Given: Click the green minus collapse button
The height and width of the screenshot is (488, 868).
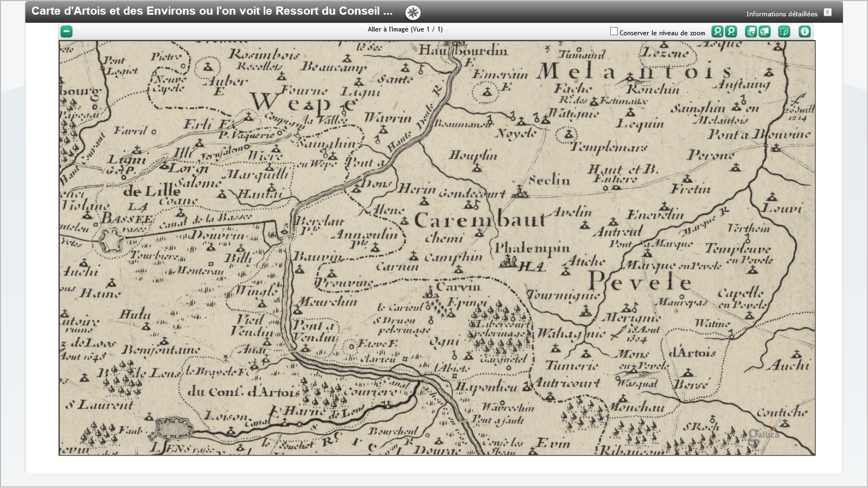Looking at the screenshot, I should tap(66, 31).
